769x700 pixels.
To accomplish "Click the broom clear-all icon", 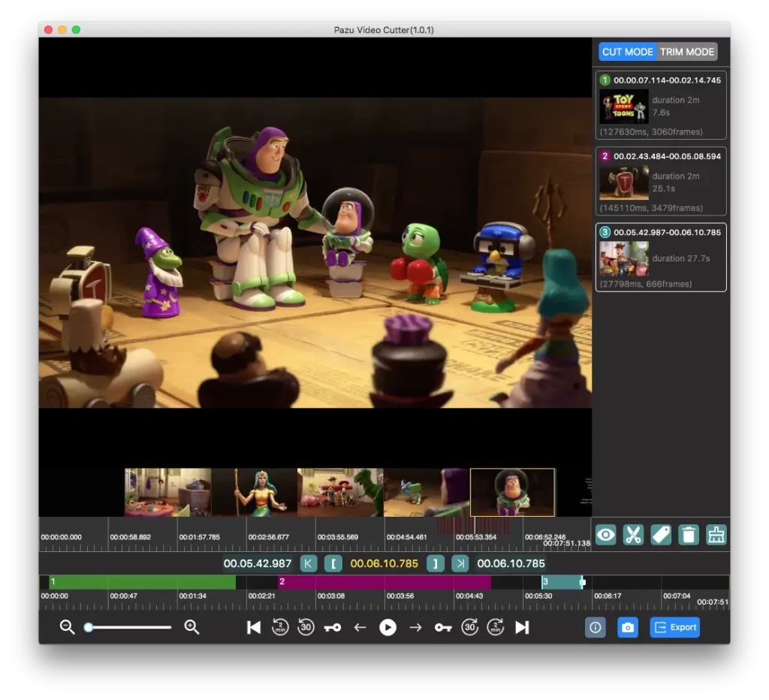I will (716, 535).
